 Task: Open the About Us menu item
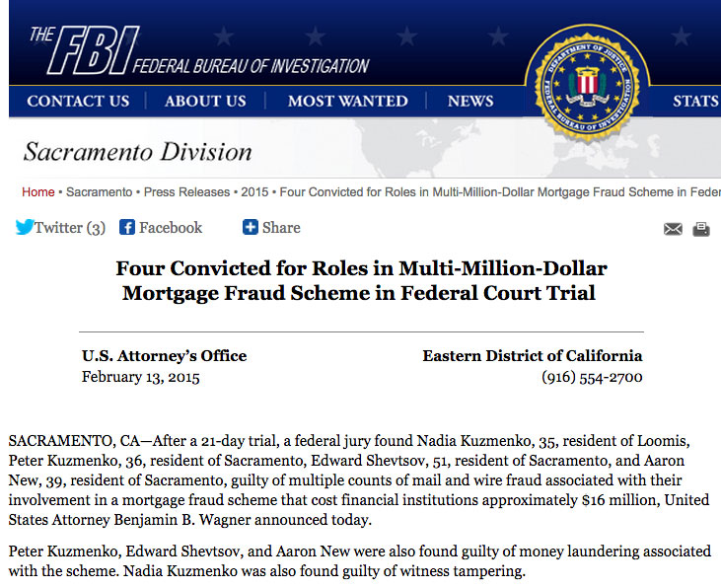click(x=205, y=101)
